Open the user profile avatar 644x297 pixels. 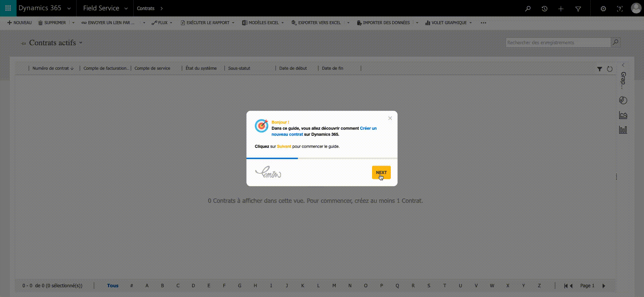click(636, 8)
